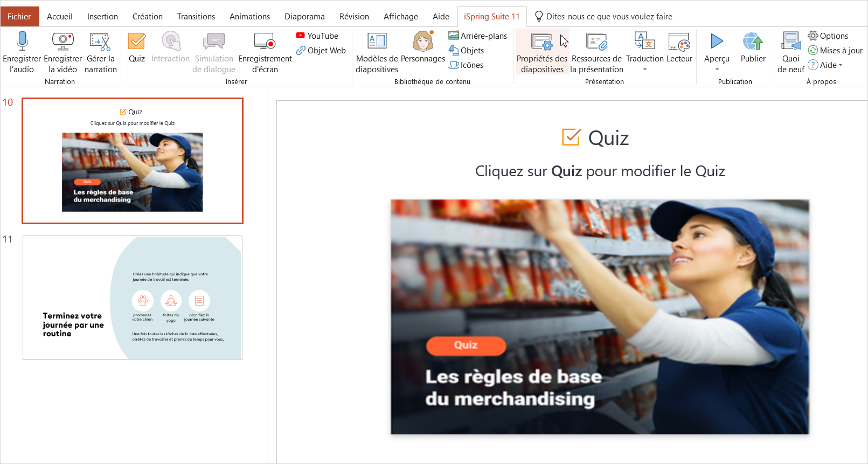
Task: Click Objet Web link button
Action: (321, 51)
